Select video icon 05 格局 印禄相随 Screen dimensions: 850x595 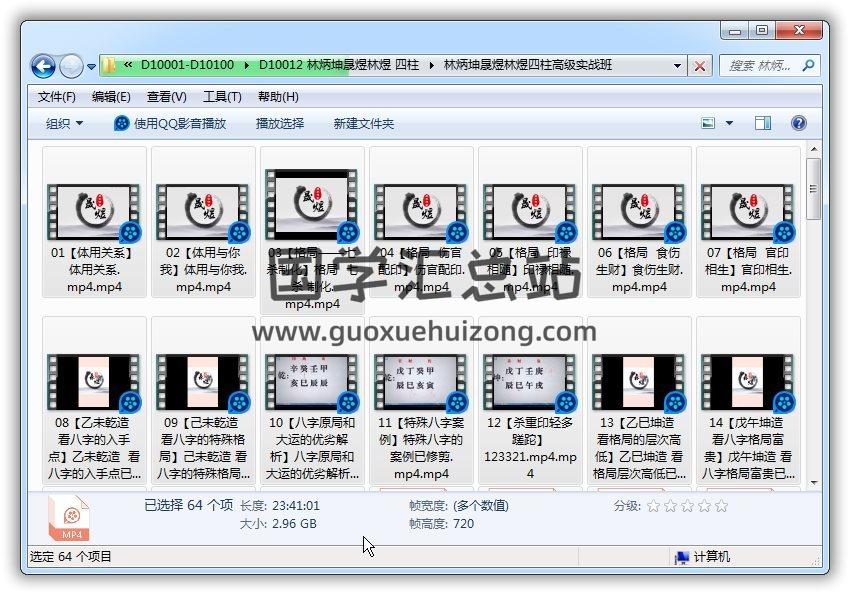pos(529,212)
